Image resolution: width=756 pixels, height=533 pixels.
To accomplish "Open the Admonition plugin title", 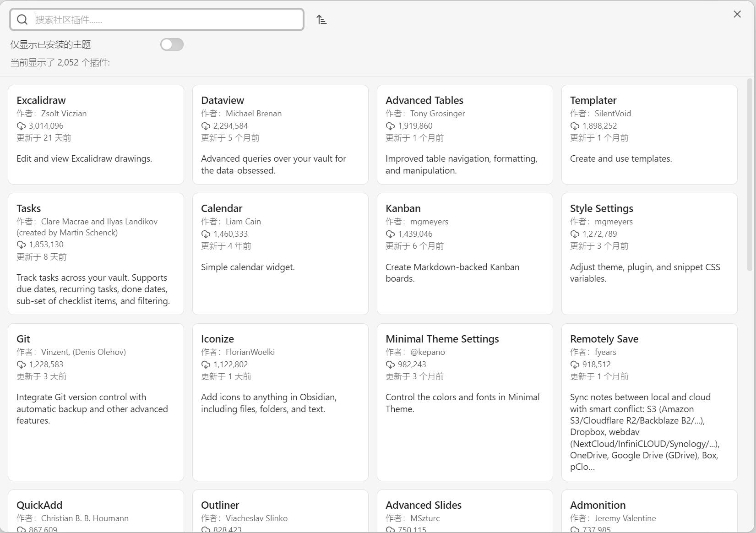I will pyautogui.click(x=598, y=505).
